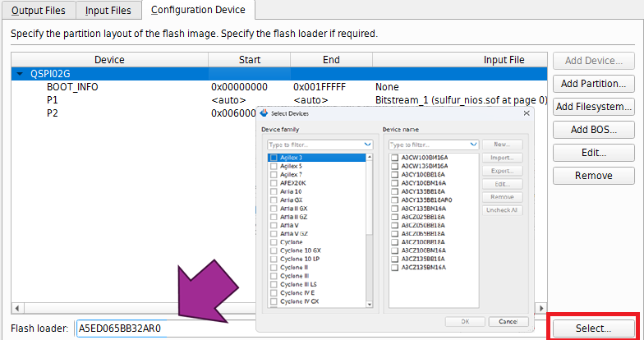Collapse the QSPI02G device tree node
This screenshot has height=340, width=644.
pyautogui.click(x=20, y=73)
